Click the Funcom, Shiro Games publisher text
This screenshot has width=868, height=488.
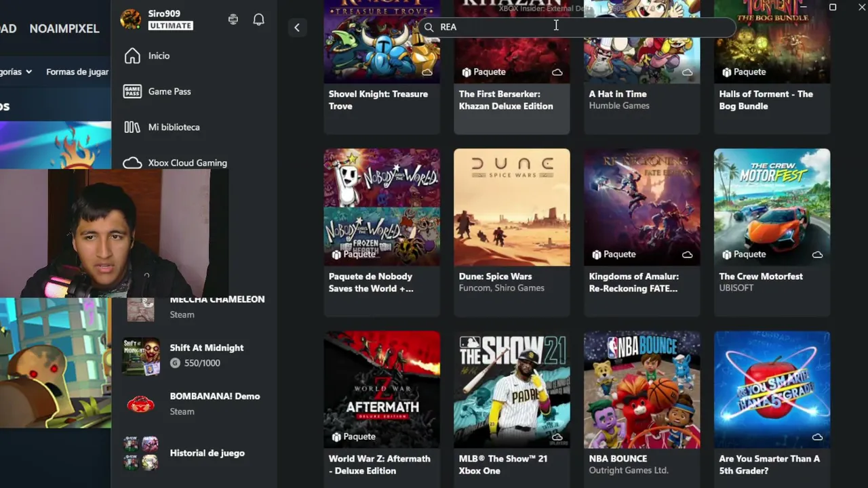[502, 288]
